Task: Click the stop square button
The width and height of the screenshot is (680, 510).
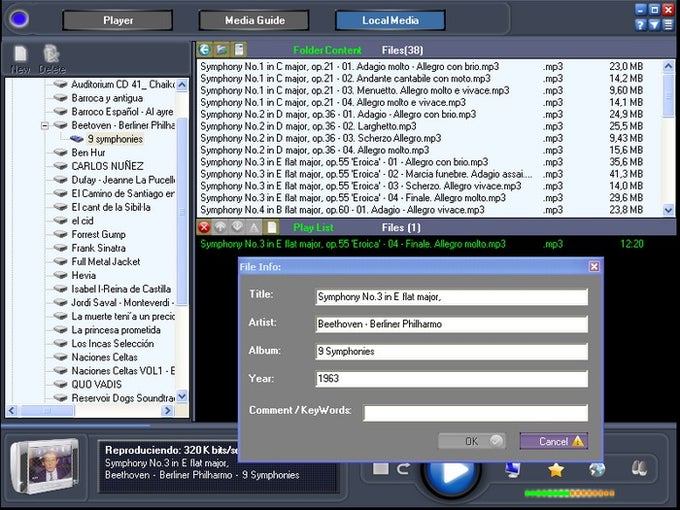Action: [380, 468]
